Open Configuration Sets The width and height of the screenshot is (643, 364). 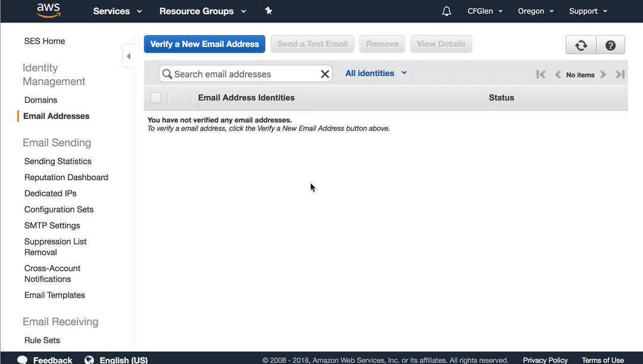click(x=58, y=209)
